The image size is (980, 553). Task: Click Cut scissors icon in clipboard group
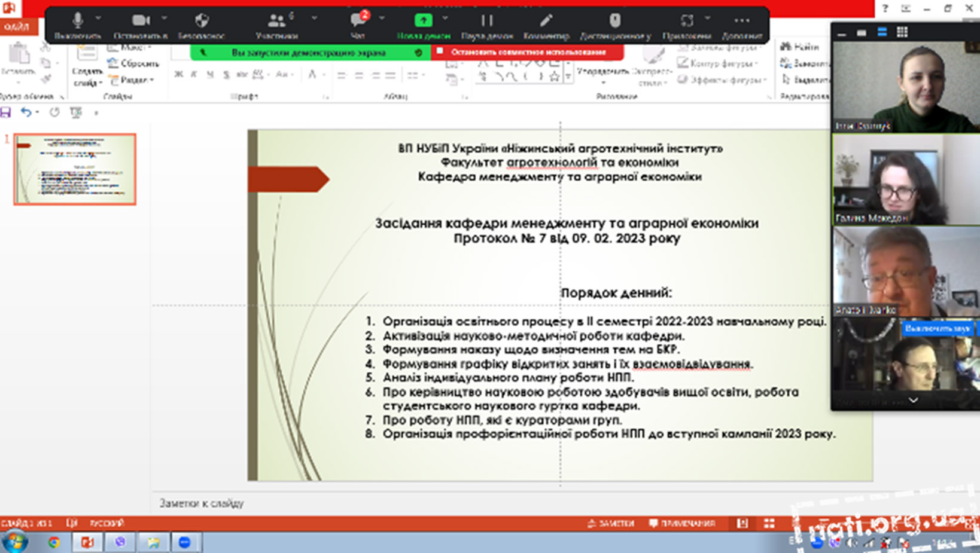click(x=45, y=47)
